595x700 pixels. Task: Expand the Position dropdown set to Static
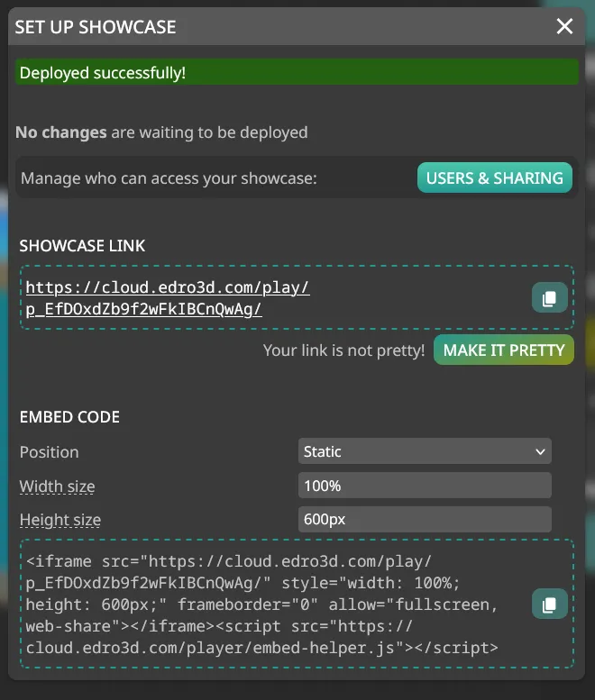tap(425, 451)
